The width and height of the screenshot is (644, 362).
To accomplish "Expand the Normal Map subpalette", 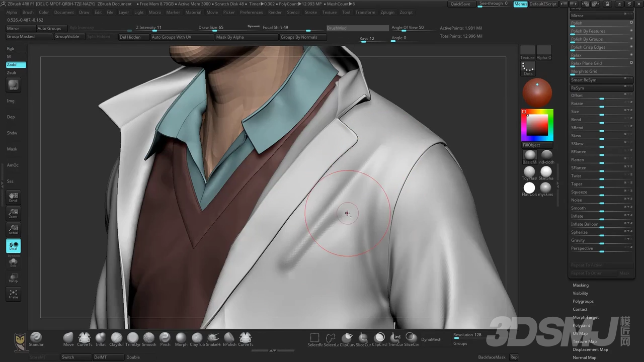I will click(x=584, y=357).
